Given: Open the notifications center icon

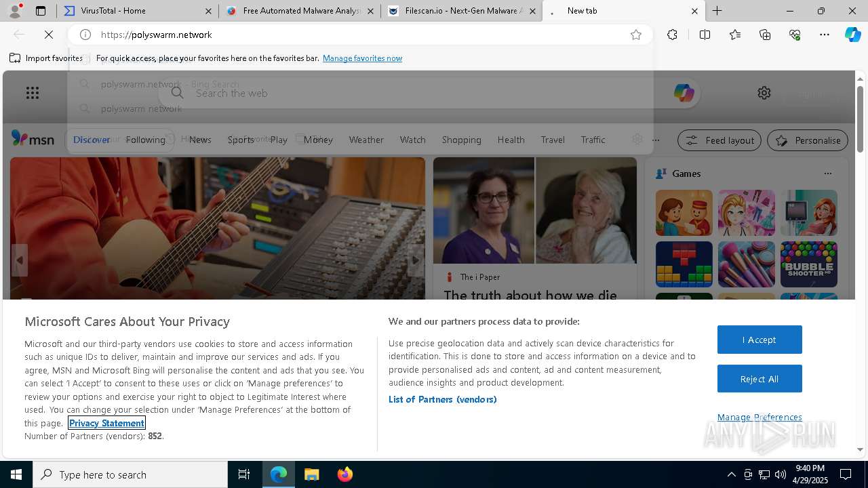Looking at the screenshot, I should pyautogui.click(x=846, y=474).
